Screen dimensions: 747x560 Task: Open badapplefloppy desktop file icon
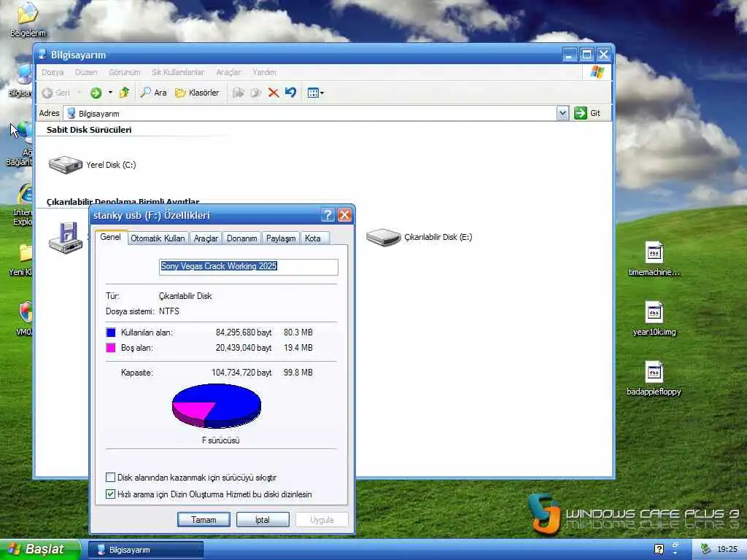(654, 372)
